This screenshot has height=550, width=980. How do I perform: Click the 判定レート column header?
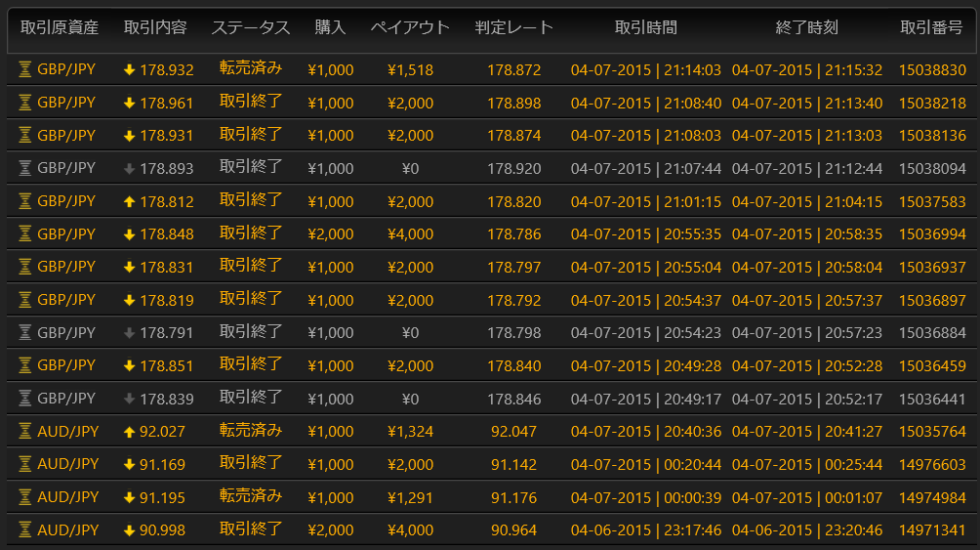[513, 27]
